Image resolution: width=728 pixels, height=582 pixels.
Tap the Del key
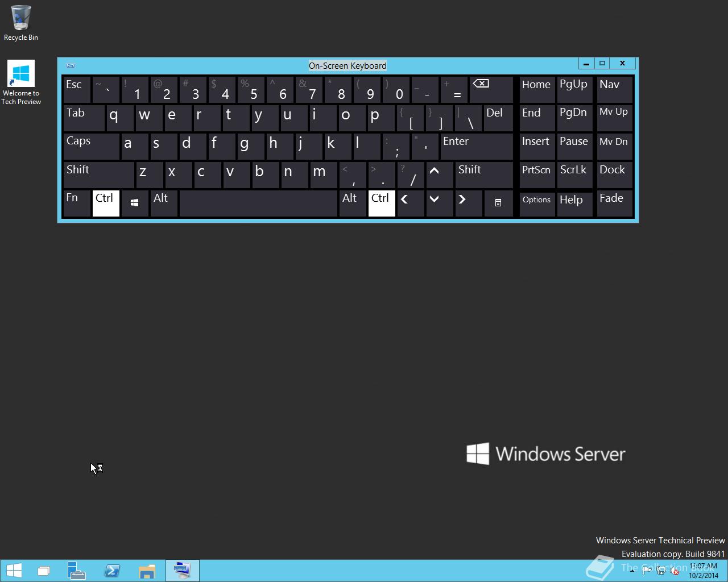(x=498, y=118)
